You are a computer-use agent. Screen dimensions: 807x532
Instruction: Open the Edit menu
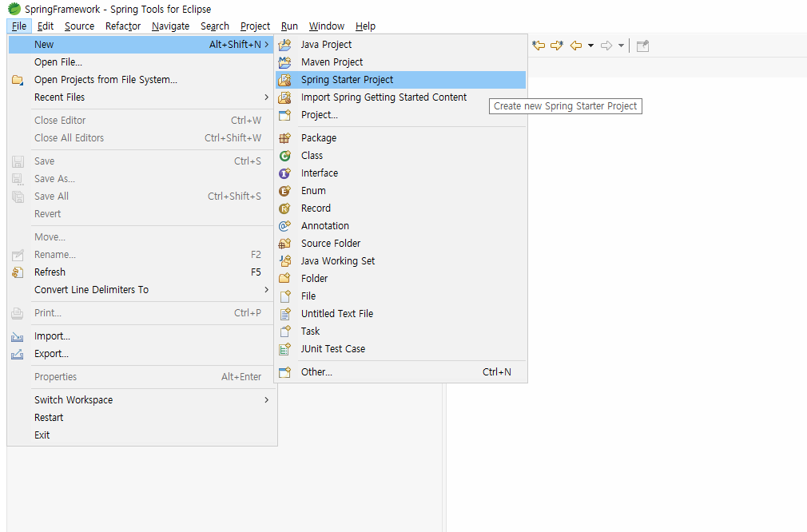(x=46, y=26)
